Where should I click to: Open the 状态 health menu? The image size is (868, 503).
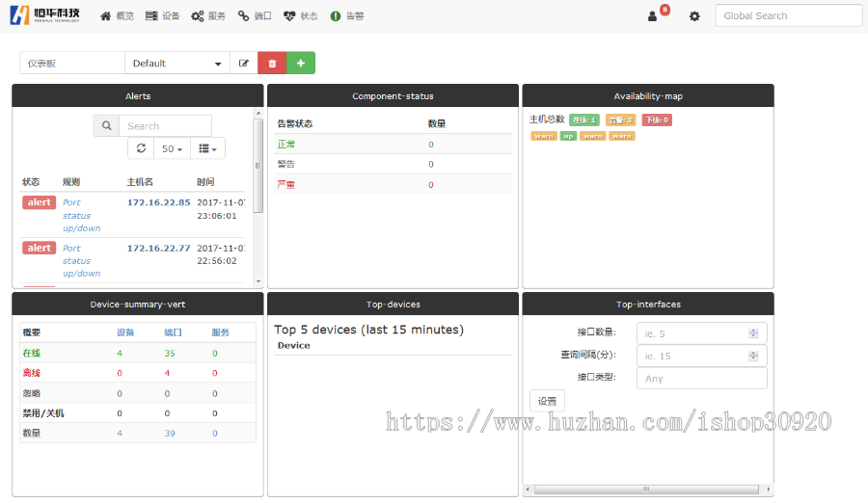point(301,16)
